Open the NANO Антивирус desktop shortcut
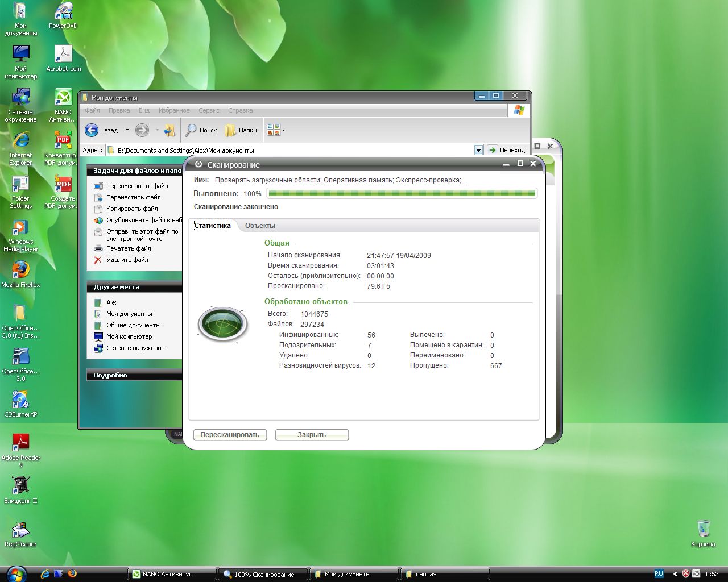The width and height of the screenshot is (728, 582). [63, 105]
